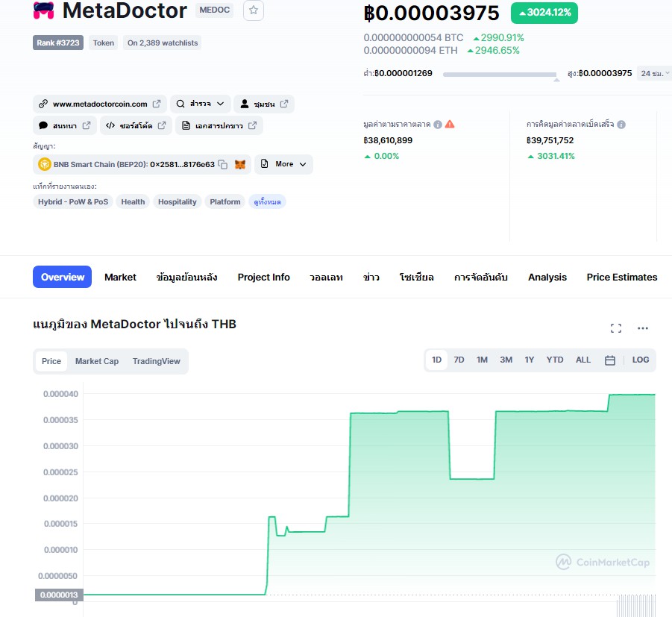Screen dimensions: 672x617
Task: Click the MetaDoctor logo icon
Action: pyautogui.click(x=44, y=10)
